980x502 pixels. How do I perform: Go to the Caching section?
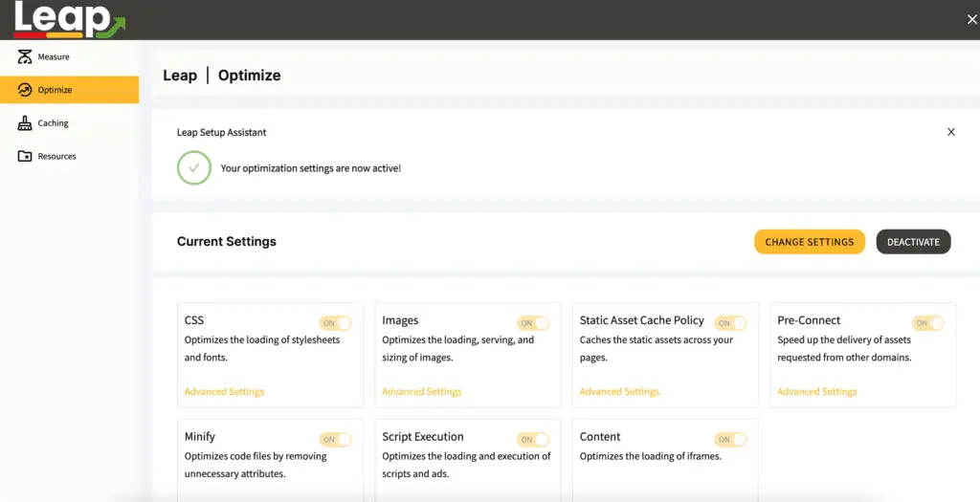click(x=69, y=123)
